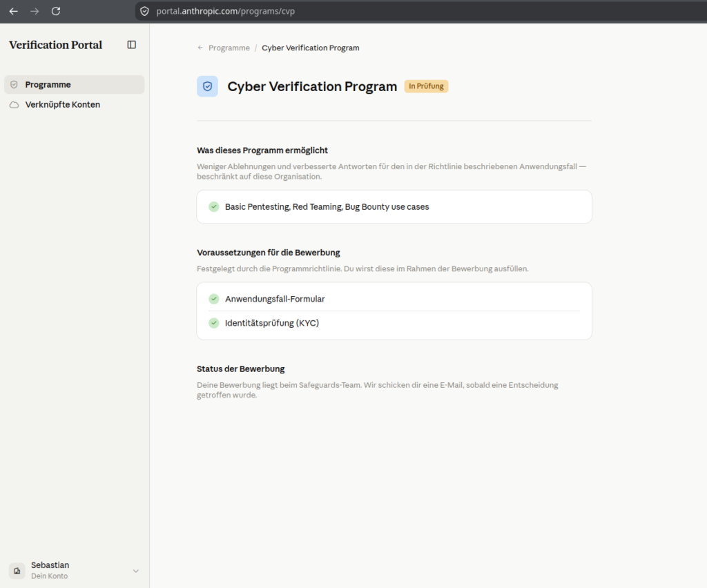Viewport: 707px width, 588px height.
Task: Click the address bar URL portal.anthropic.com/programs/cvp
Action: (x=226, y=11)
